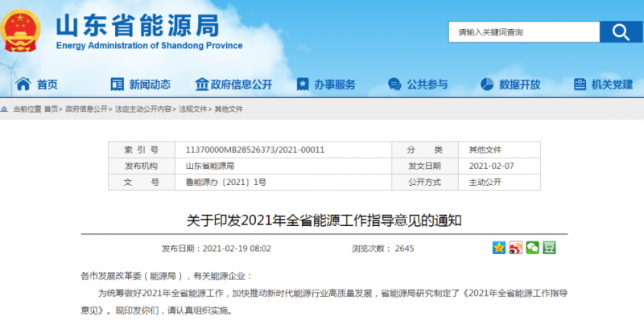644x329 pixels.
Task: Click 法定主动公开内容 in breadcrumb
Action: point(143,109)
